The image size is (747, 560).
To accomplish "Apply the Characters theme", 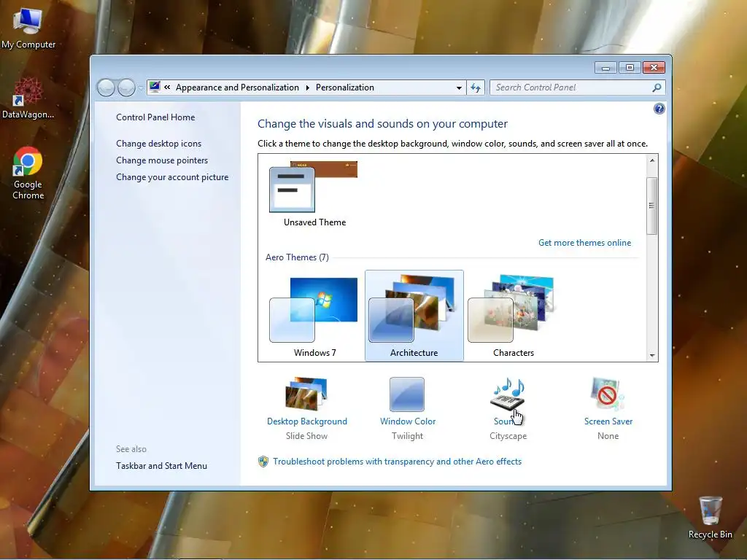I will [513, 315].
